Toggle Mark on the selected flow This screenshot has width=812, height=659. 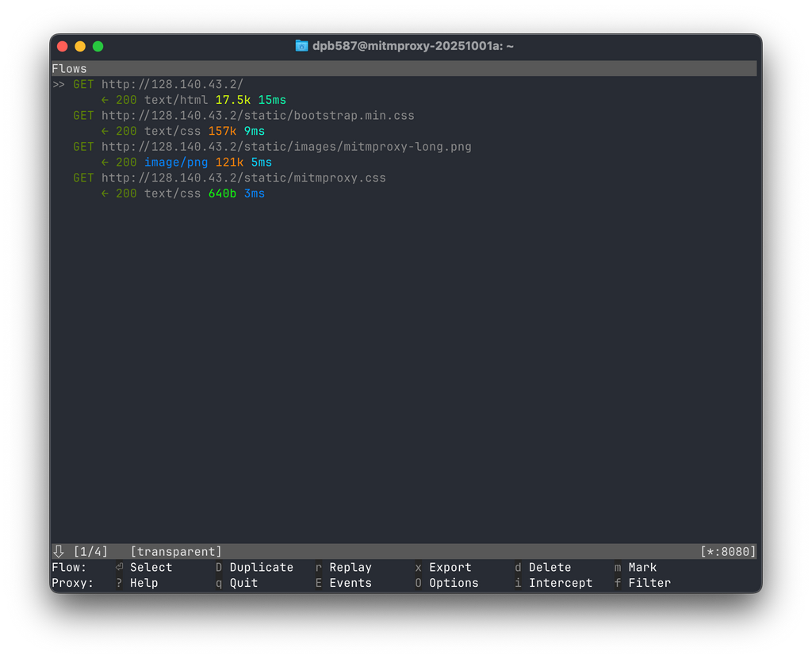[x=642, y=567]
